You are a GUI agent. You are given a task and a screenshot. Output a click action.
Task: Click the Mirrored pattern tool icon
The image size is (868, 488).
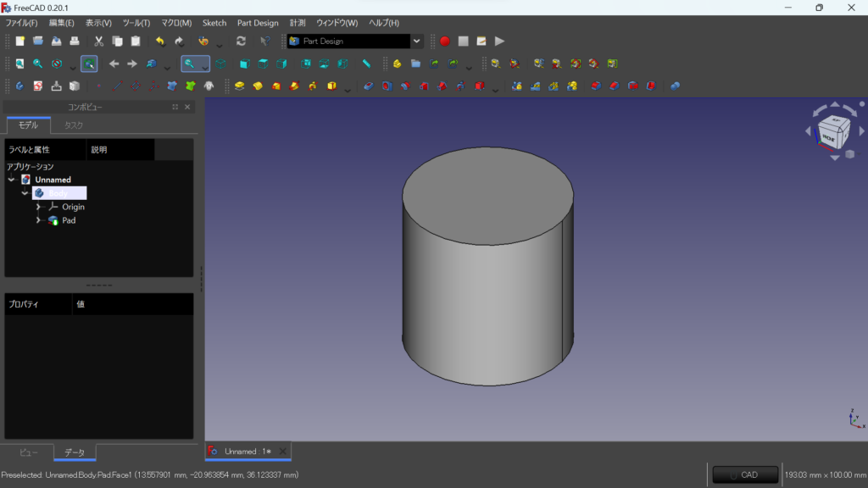517,86
